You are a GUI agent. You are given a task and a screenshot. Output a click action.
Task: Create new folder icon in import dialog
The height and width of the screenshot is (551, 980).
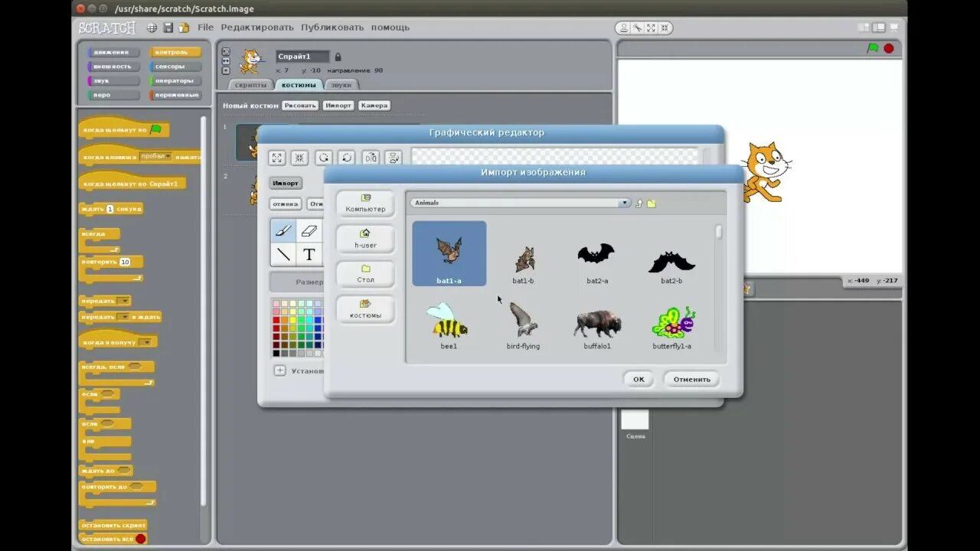(x=652, y=204)
